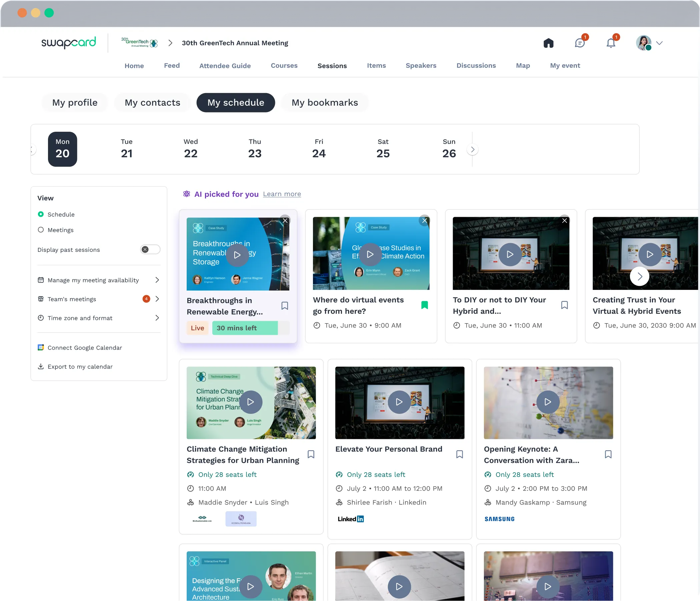Open the Speakers tab
The height and width of the screenshot is (601, 700).
[421, 66]
